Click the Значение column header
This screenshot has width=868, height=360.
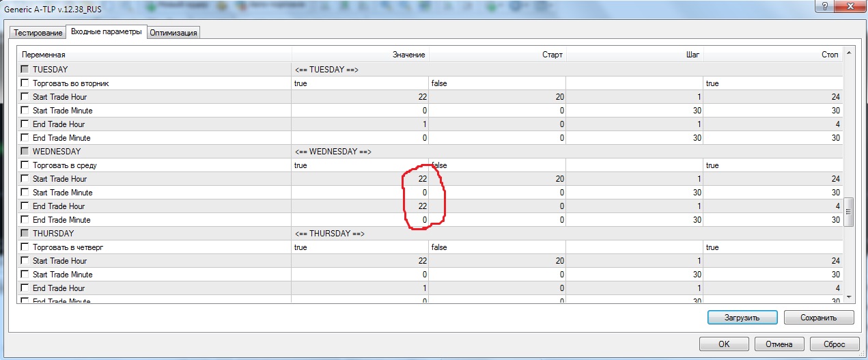[361, 55]
